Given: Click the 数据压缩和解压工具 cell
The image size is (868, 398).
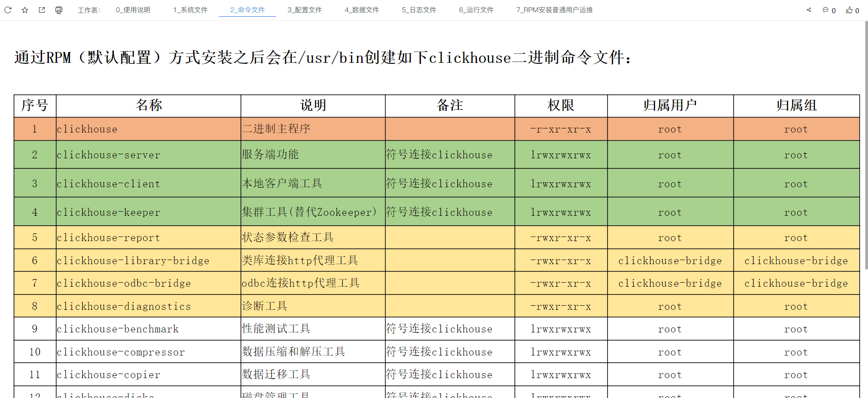Looking at the screenshot, I should tap(313, 352).
